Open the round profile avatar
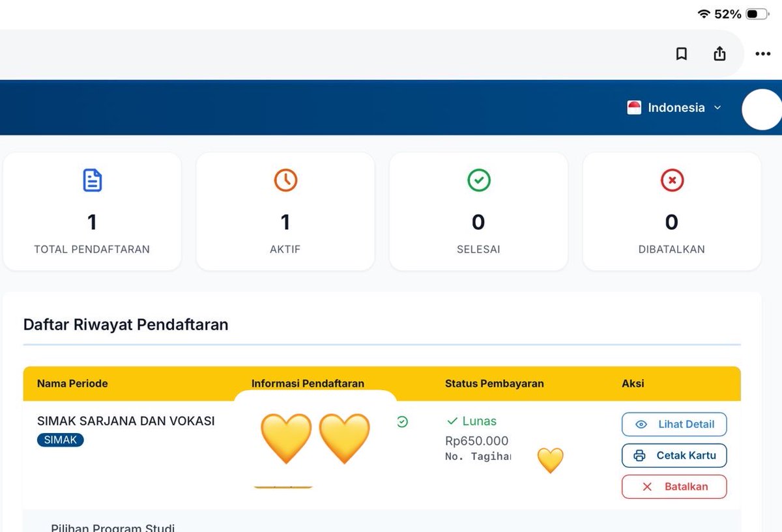This screenshot has width=782, height=532. tap(762, 109)
